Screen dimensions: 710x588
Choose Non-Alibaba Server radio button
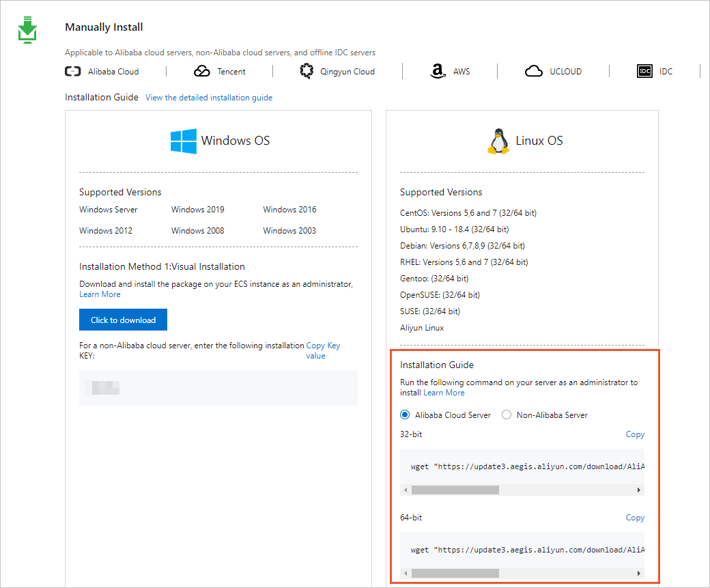click(x=507, y=415)
